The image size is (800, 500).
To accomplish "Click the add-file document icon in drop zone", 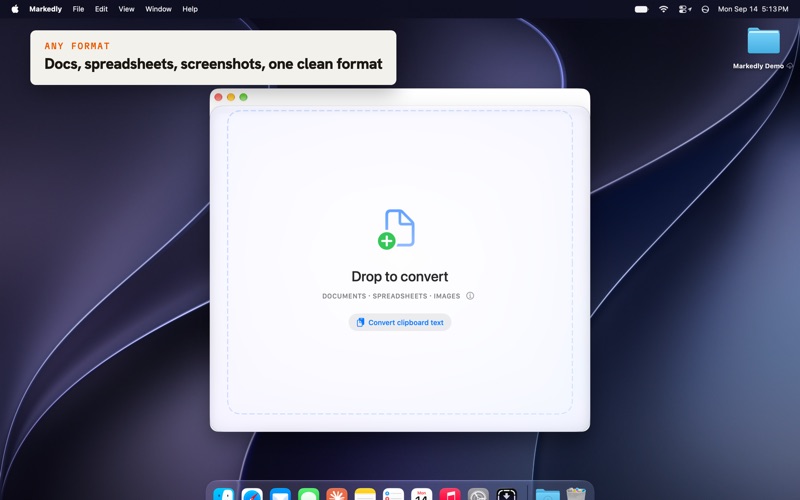I will [x=396, y=229].
